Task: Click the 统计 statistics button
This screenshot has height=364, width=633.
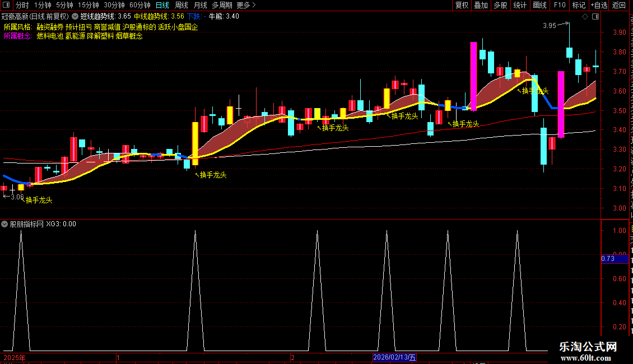Action: point(519,5)
